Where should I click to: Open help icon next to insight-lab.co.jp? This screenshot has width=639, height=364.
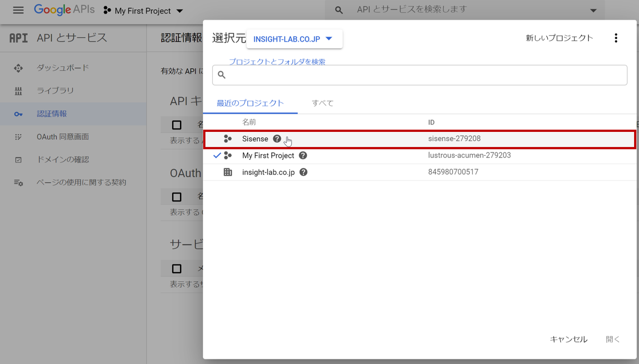pyautogui.click(x=303, y=172)
